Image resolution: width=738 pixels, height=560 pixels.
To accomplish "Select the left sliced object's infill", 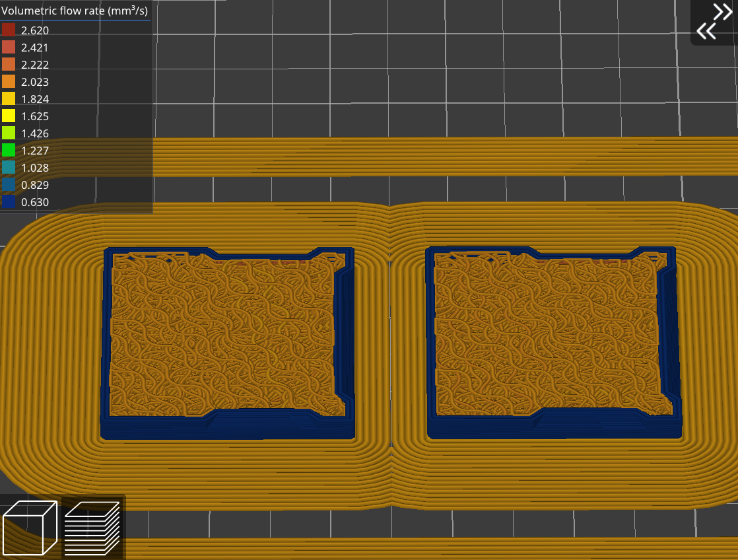I will tap(227, 334).
